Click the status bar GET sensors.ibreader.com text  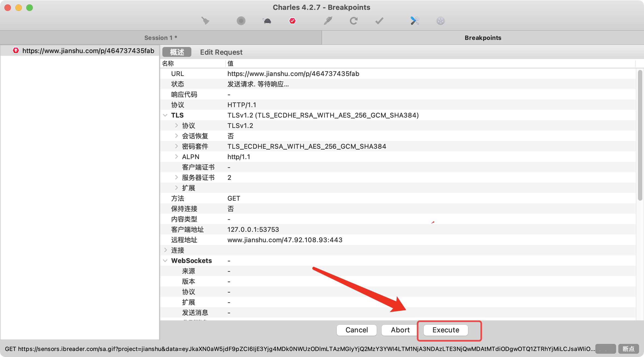click(x=300, y=349)
